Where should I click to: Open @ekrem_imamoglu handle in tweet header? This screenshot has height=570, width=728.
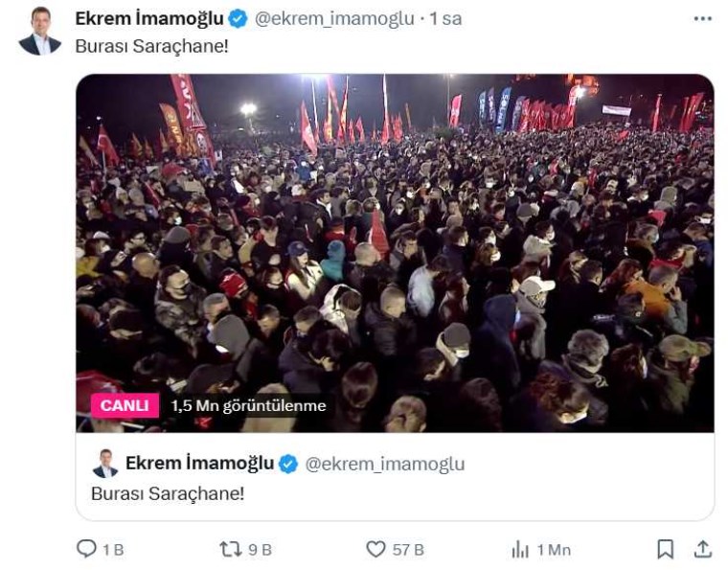(x=334, y=18)
